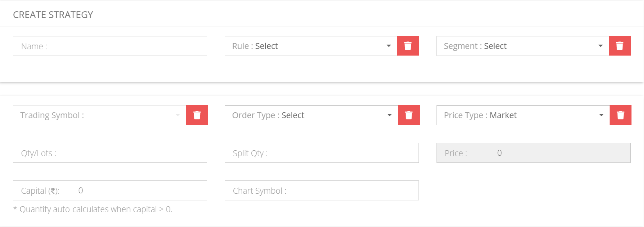Viewport: 644px width, 227px height.
Task: Open the Trading Symbol dropdown
Action: click(99, 115)
